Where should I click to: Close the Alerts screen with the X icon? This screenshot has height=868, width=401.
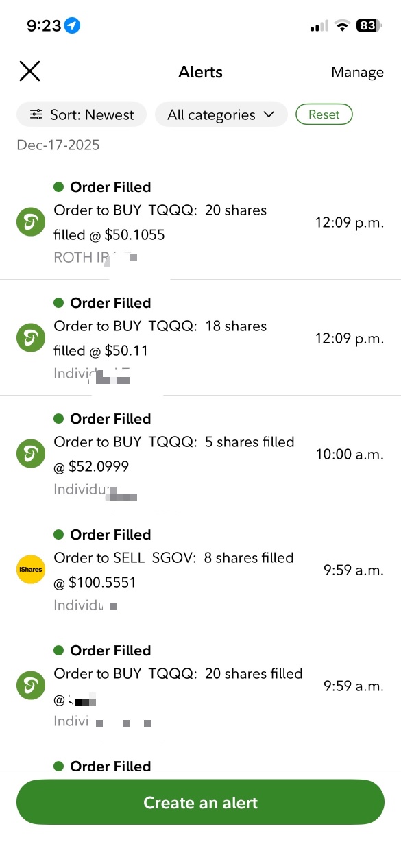point(29,71)
